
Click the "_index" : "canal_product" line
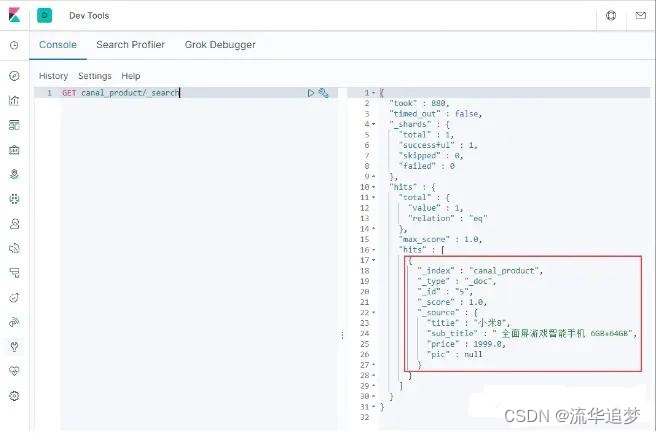click(480, 271)
